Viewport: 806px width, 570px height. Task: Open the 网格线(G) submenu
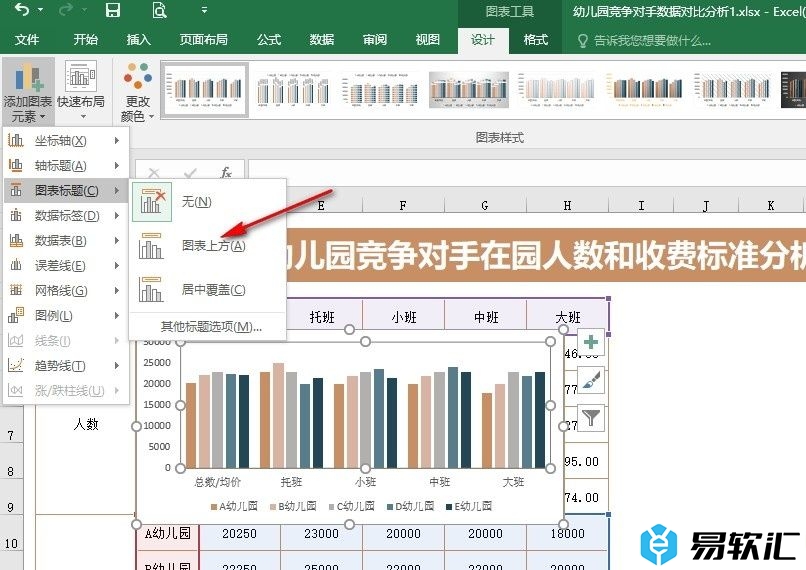[x=66, y=291]
